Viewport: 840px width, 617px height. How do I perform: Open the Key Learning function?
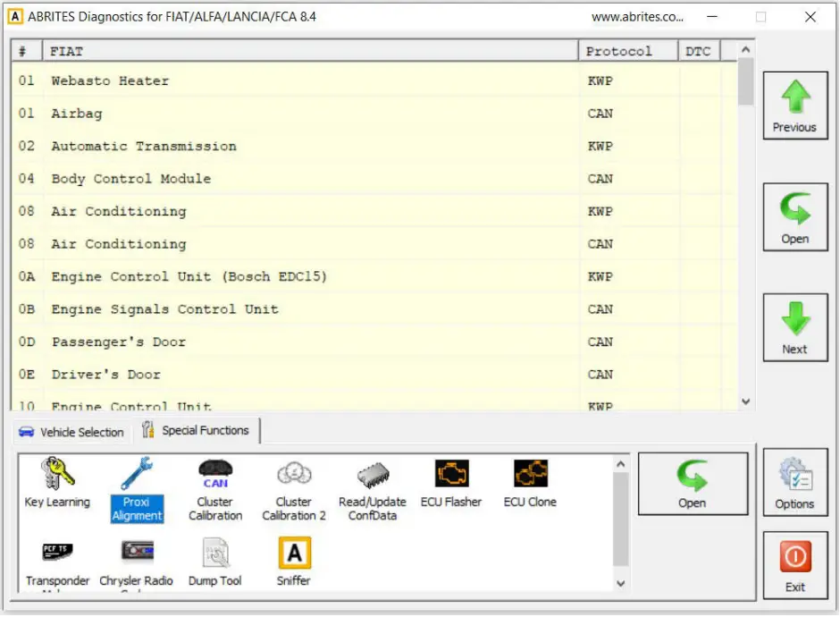click(57, 482)
